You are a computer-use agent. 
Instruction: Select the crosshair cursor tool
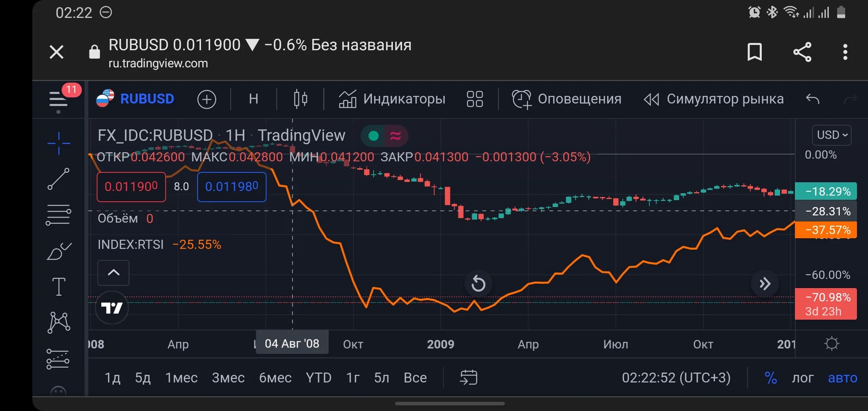point(59,143)
